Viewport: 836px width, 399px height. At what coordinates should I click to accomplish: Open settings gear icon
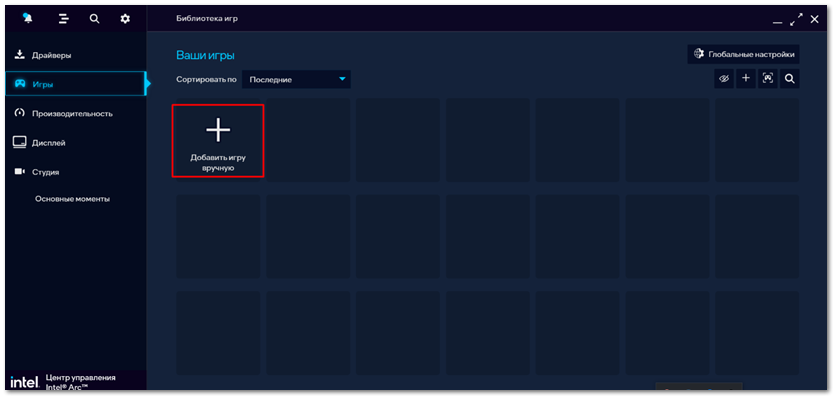(x=125, y=19)
